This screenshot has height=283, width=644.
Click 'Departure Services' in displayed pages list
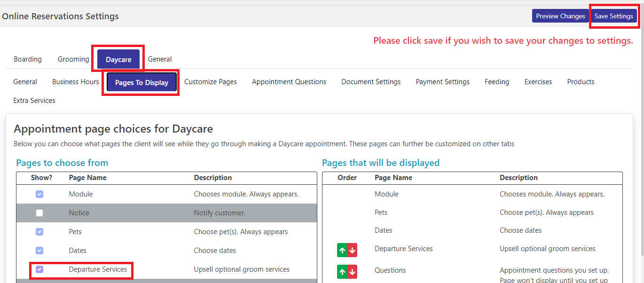[404, 249]
